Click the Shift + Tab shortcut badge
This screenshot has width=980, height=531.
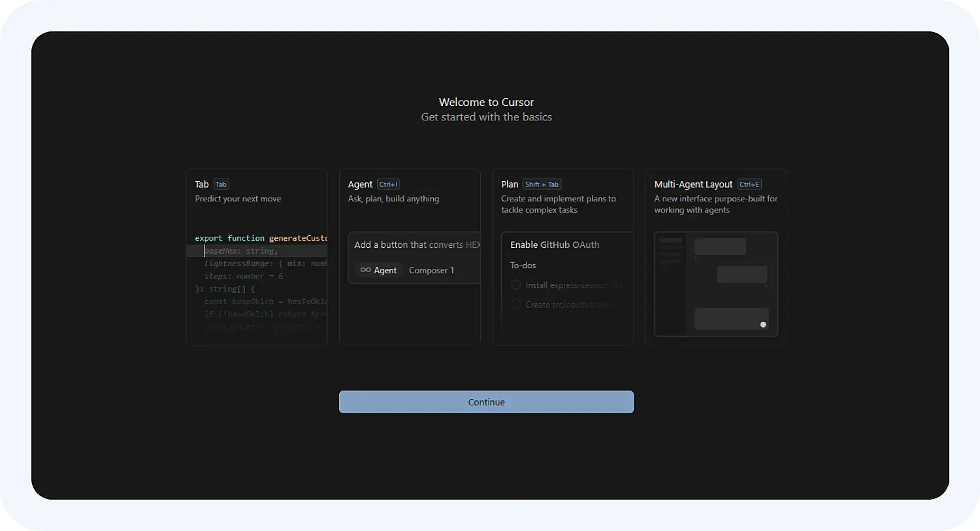(x=542, y=184)
